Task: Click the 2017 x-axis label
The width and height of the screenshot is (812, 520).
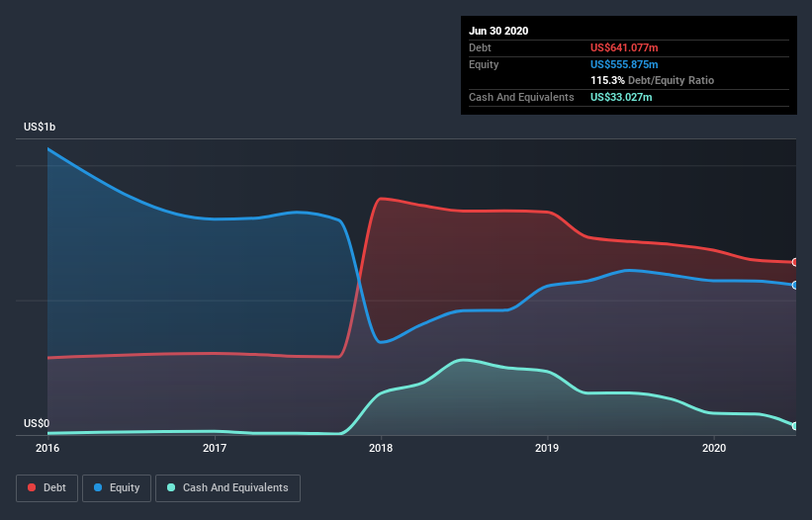Action: click(215, 448)
